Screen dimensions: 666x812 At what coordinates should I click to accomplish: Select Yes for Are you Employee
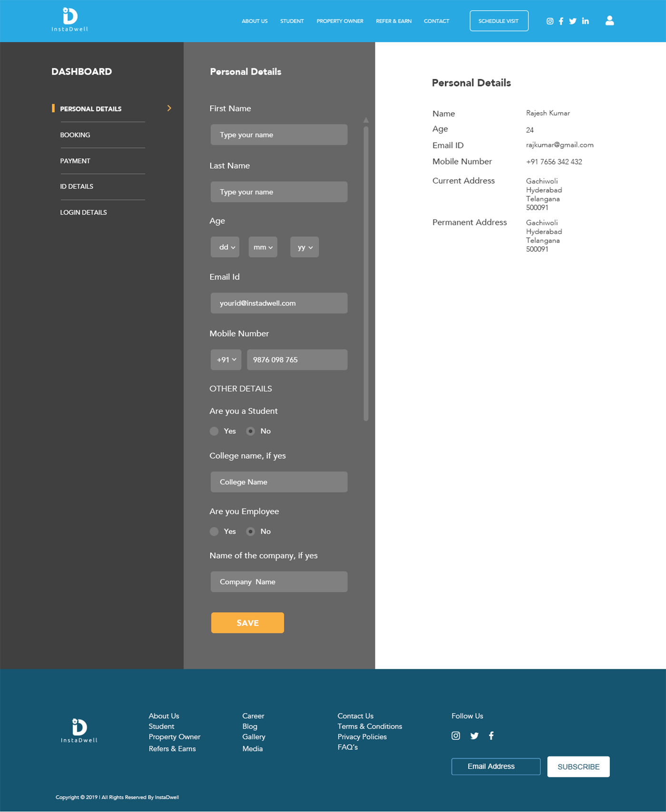[214, 532]
